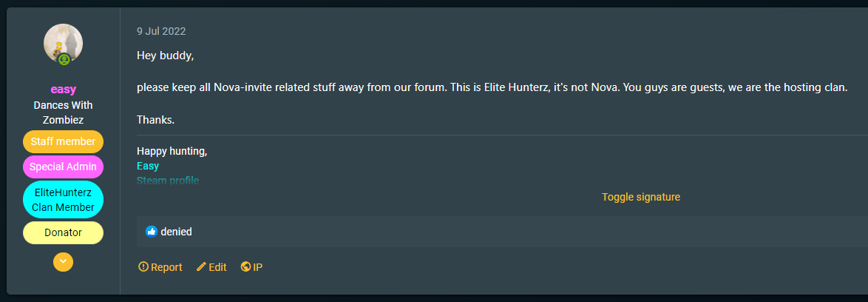Screen dimensions: 868x302
Task: Open the easy username link
Action: click(64, 90)
